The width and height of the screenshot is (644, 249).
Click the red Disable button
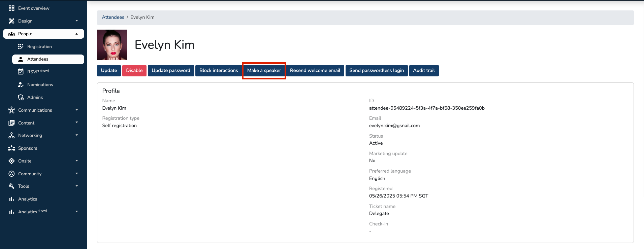coord(134,71)
